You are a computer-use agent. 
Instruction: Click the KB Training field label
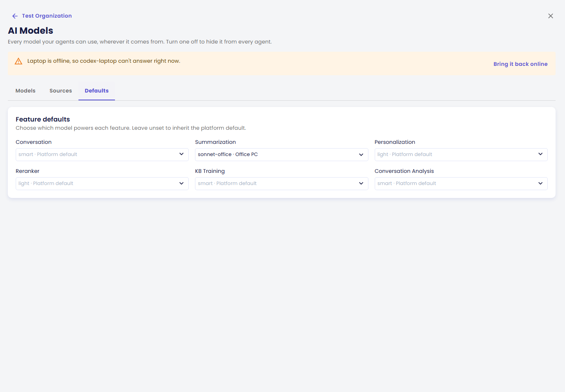coord(210,171)
